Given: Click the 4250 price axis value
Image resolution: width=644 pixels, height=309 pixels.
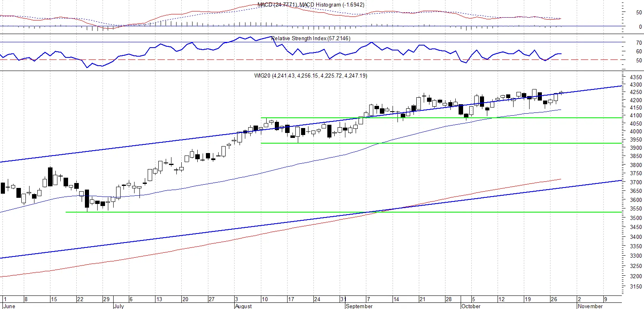Looking at the screenshot, I should point(635,92).
